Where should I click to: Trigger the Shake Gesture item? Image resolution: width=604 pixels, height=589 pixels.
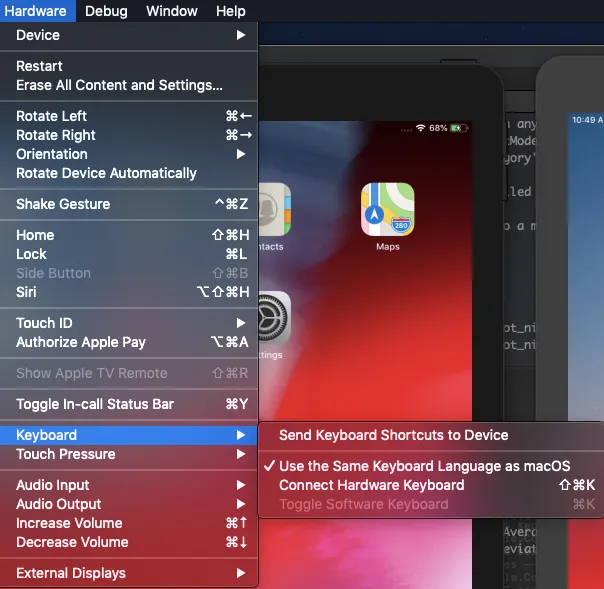coord(129,204)
